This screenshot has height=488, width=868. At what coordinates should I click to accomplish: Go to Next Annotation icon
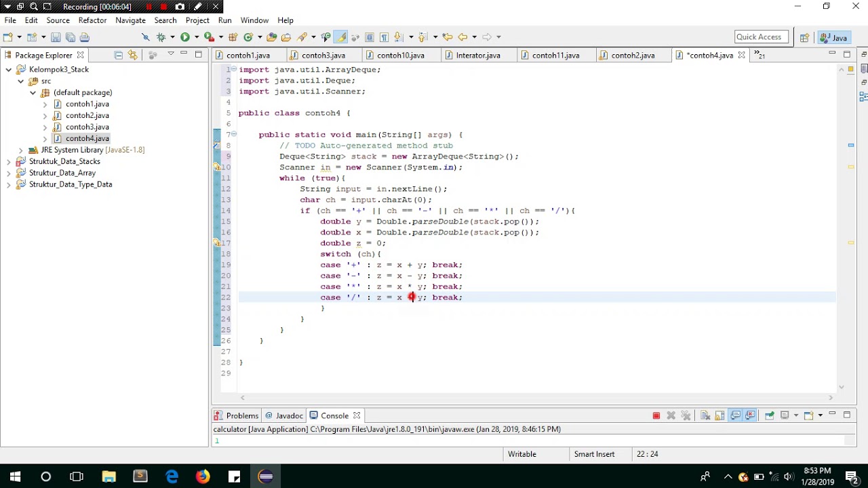coord(398,37)
